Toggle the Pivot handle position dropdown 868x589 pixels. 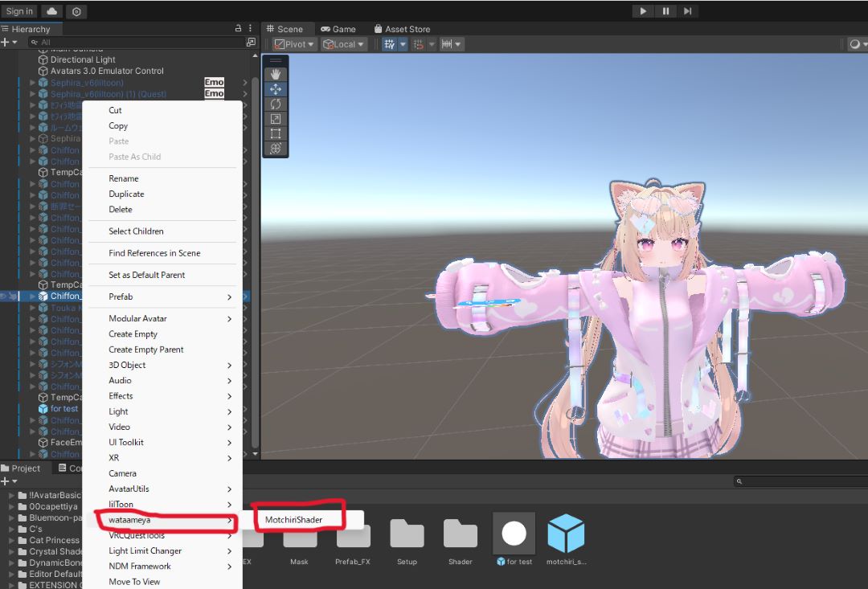pos(294,44)
